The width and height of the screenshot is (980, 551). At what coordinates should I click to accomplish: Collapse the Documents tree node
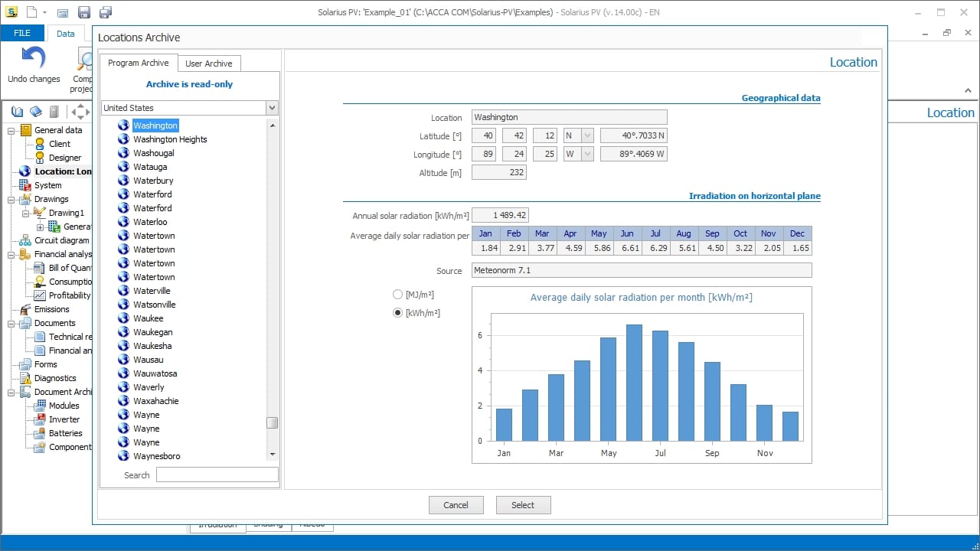point(12,323)
